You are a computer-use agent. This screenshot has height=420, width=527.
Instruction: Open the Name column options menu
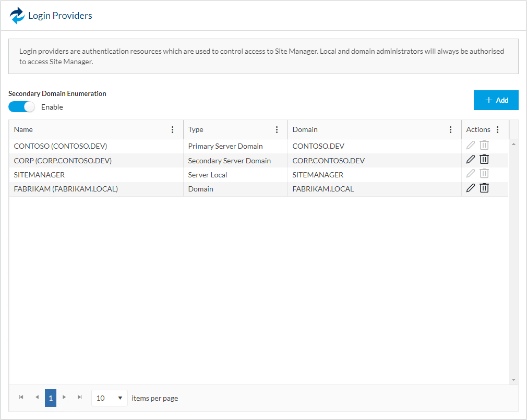pos(173,130)
